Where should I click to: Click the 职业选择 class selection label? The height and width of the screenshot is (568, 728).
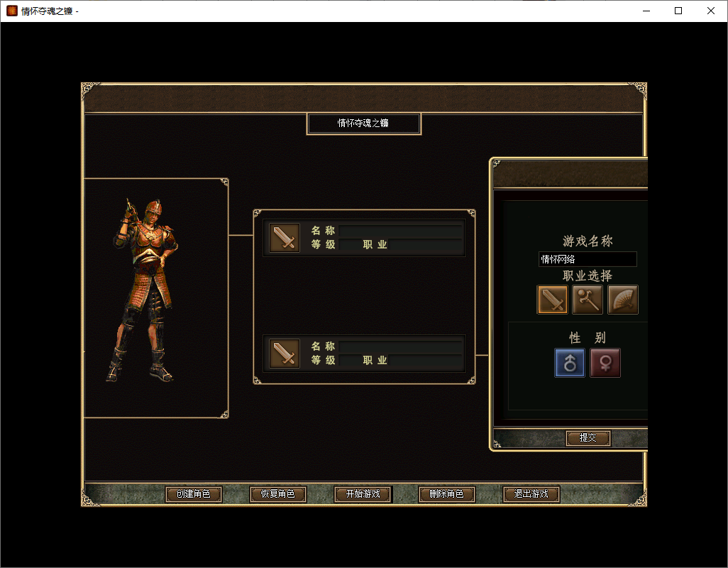[x=588, y=276]
